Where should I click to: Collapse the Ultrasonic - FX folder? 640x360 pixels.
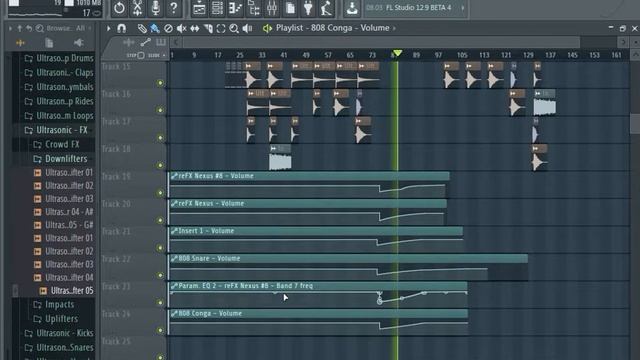[x=56, y=130]
